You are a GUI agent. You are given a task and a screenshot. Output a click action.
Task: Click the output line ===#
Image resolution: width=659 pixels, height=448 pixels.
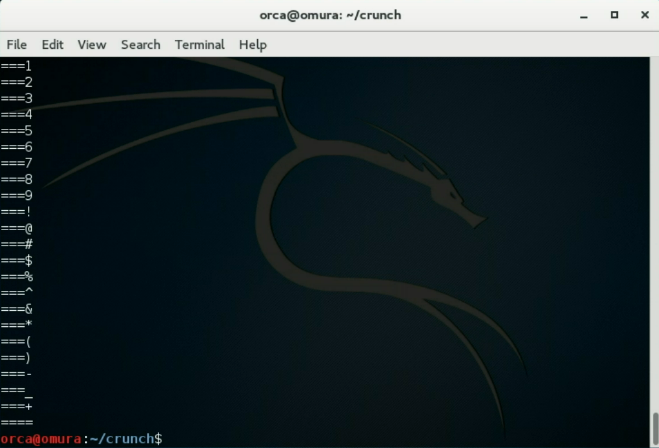(x=16, y=244)
